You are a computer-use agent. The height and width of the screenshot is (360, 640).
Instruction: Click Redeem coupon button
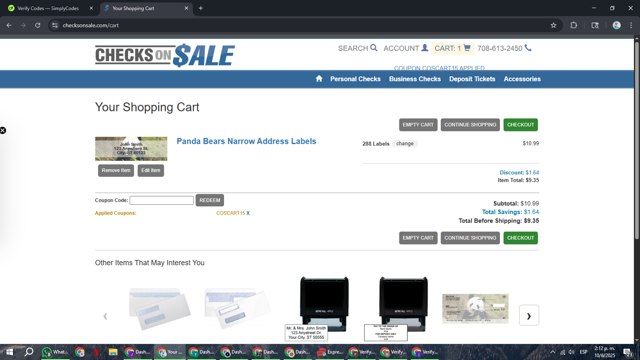click(209, 200)
